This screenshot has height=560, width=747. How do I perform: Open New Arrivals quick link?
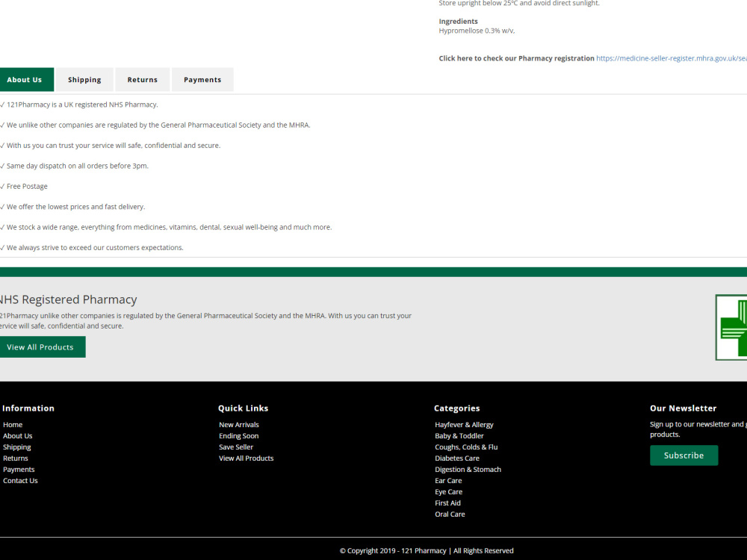[239, 425]
